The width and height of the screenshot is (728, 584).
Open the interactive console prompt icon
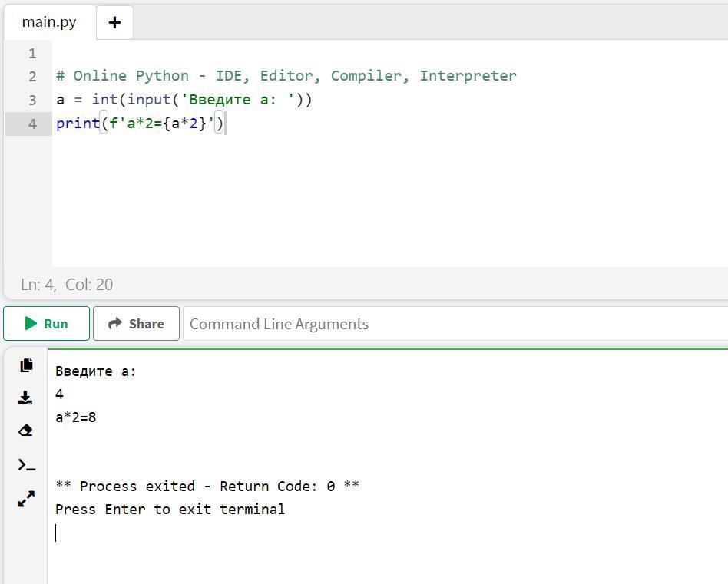click(x=26, y=465)
